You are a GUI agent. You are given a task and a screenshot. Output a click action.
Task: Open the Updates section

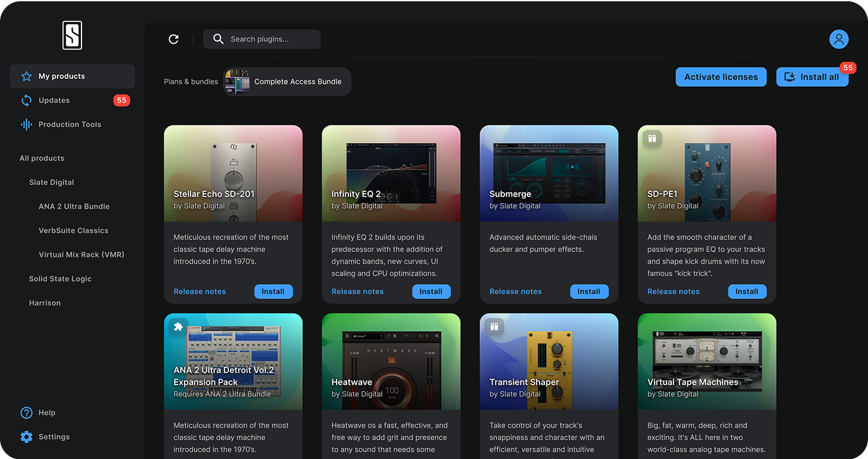pos(54,101)
